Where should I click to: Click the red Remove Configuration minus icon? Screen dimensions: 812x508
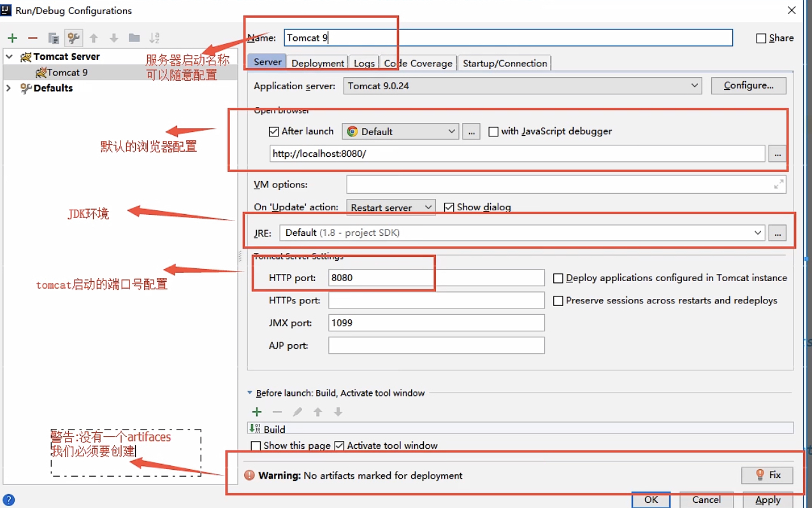(33, 38)
